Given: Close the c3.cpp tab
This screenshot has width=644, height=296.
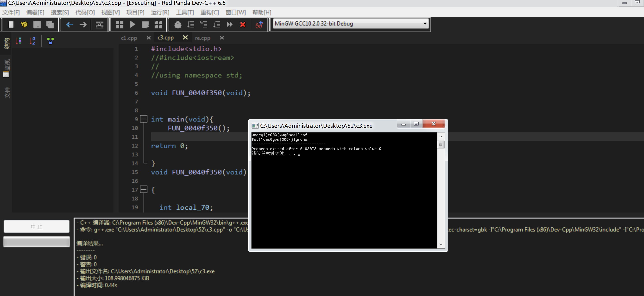Looking at the screenshot, I should [x=185, y=37].
